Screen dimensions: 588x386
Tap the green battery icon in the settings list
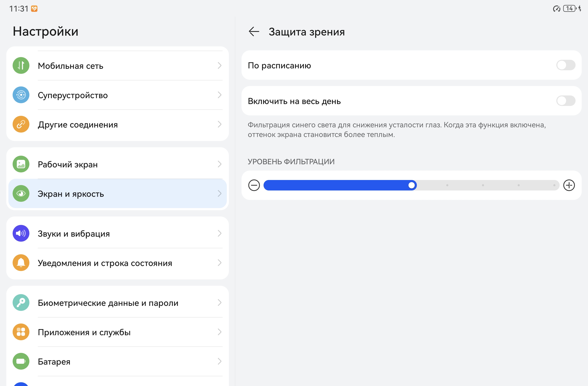pos(21,361)
